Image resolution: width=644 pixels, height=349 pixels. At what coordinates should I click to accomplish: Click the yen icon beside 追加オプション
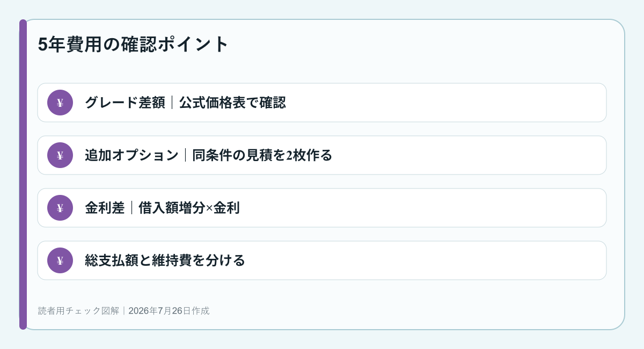[x=60, y=155]
